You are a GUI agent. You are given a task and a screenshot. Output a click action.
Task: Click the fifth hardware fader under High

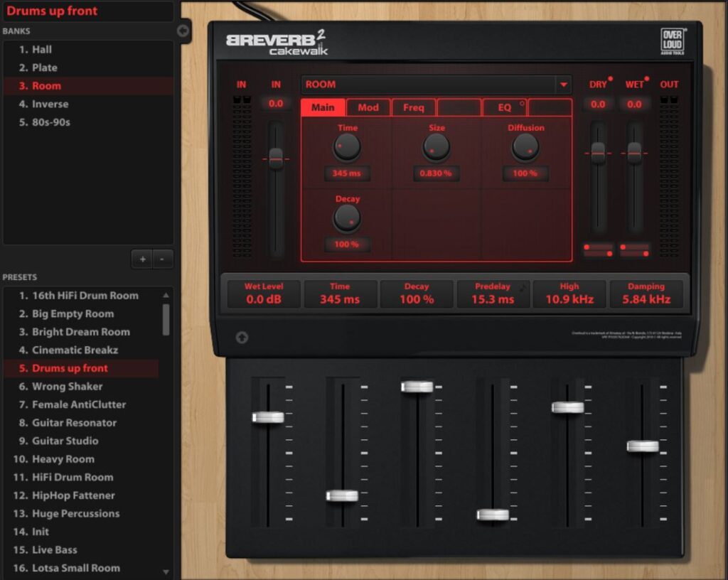[x=567, y=407]
